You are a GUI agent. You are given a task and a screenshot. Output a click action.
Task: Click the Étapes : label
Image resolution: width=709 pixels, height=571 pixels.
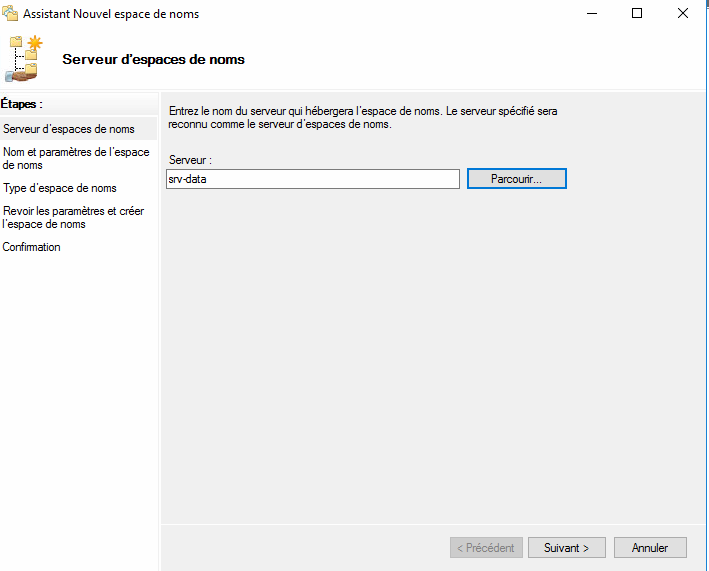pos(21,104)
